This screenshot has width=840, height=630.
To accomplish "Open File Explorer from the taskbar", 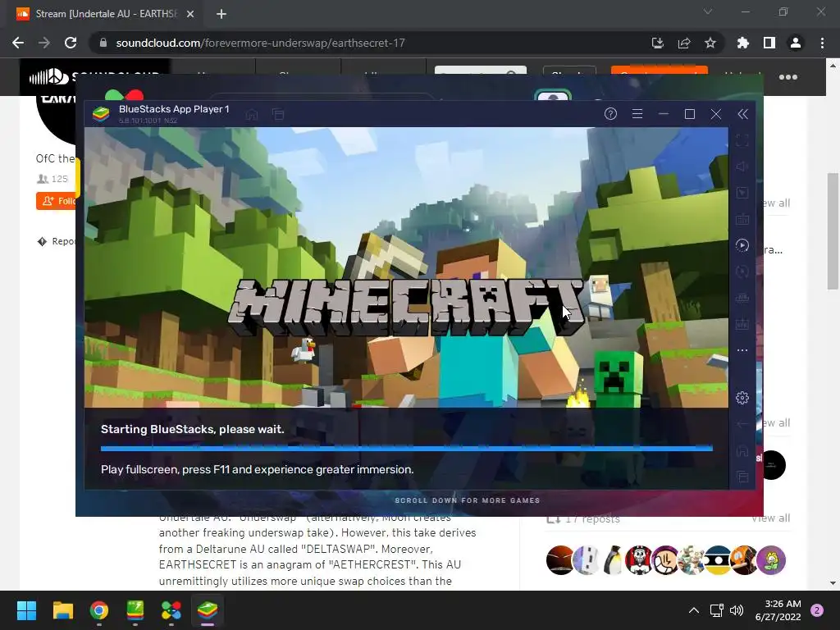I will tap(62, 610).
